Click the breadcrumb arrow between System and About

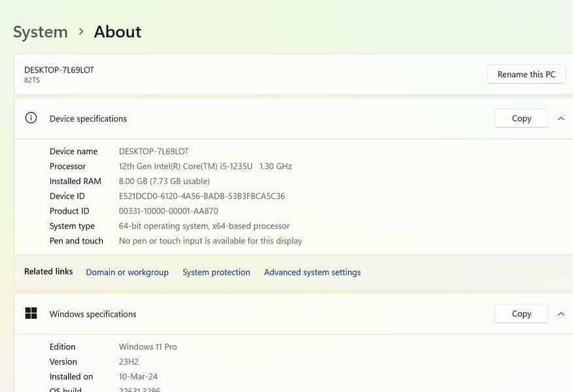click(81, 31)
